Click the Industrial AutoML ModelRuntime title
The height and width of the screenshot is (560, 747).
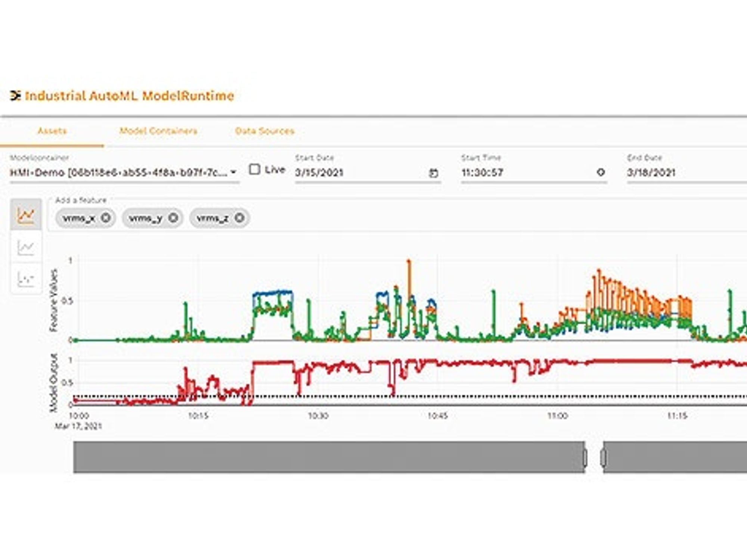[130, 96]
